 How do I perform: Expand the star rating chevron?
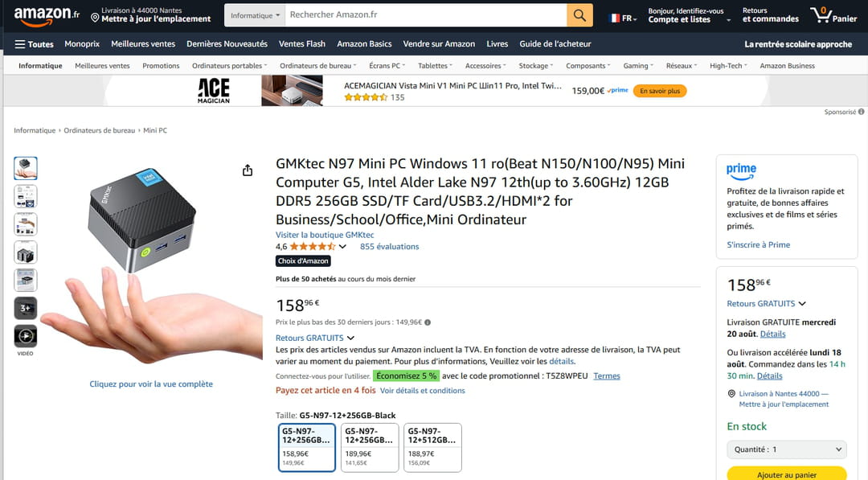(342, 247)
